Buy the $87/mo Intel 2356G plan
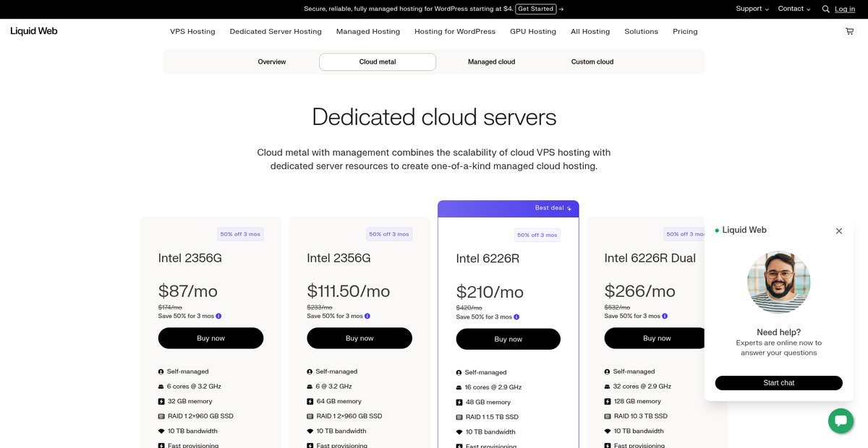 point(210,338)
